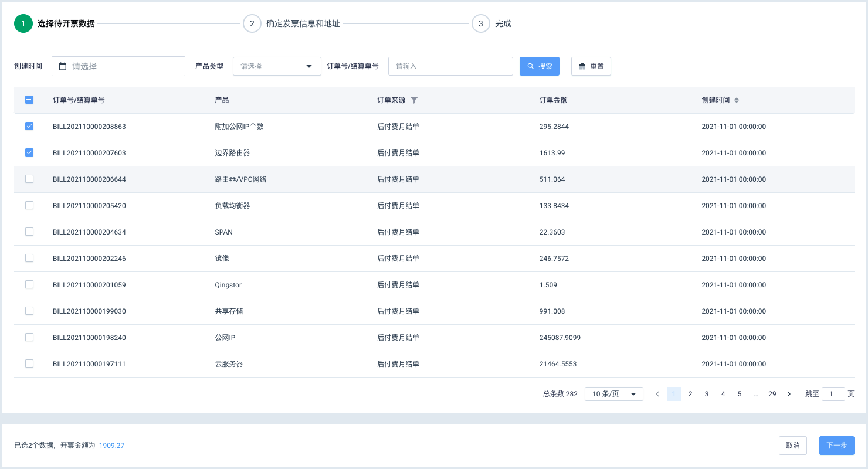Click product name 边界路由器
Image resolution: width=868 pixels, height=469 pixels.
(x=233, y=153)
